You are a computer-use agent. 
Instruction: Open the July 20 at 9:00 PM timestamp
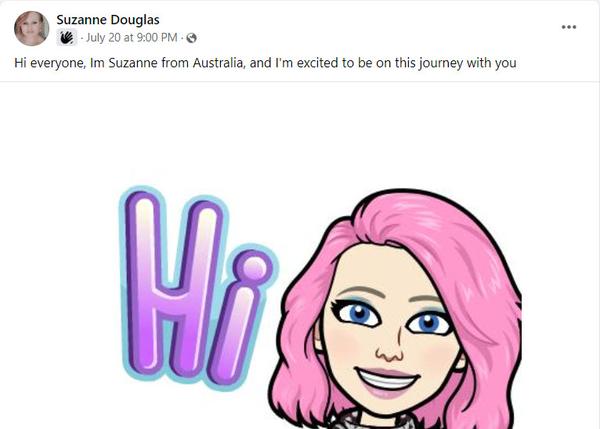click(x=131, y=38)
